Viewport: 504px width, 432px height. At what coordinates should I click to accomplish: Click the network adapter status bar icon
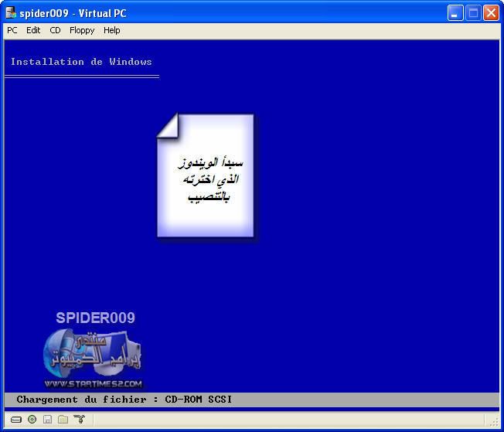[79, 419]
